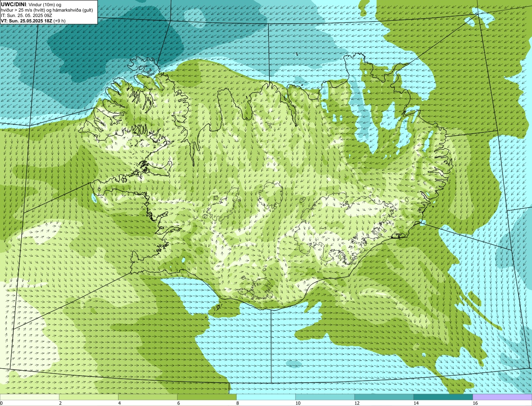532x406 pixels.
Task: Click the 'UWC/DINI' title text
Action: (14, 4)
